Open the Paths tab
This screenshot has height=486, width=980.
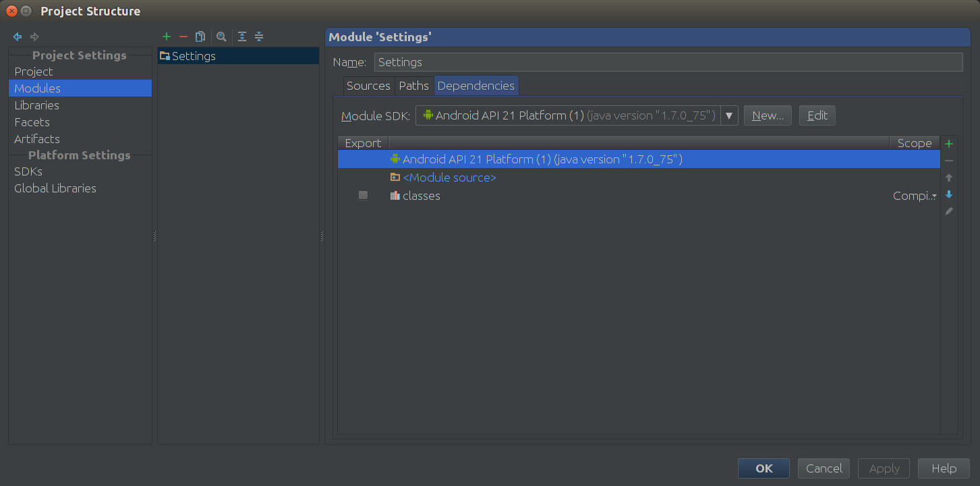click(x=413, y=86)
